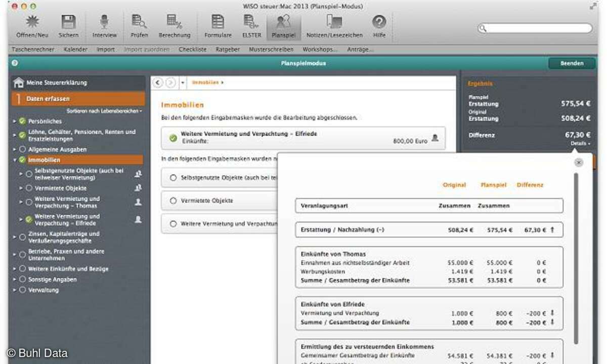
Task: Open the Kalender menu item
Action: [x=76, y=50]
